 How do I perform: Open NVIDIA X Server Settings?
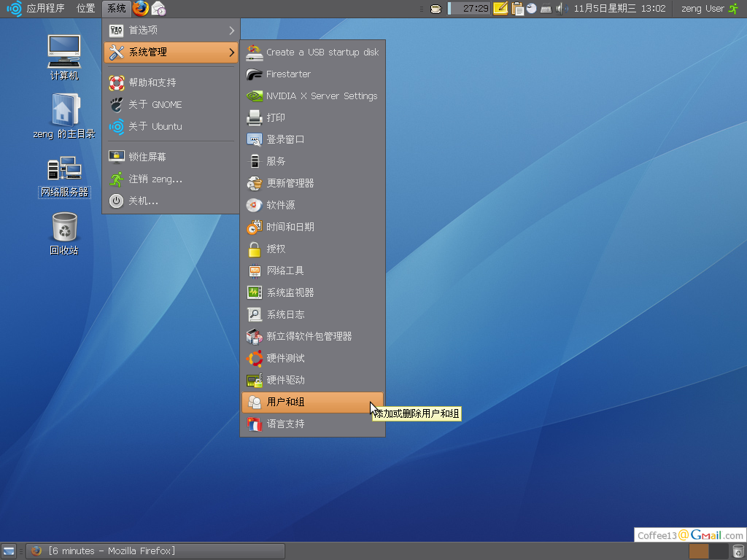(312, 96)
